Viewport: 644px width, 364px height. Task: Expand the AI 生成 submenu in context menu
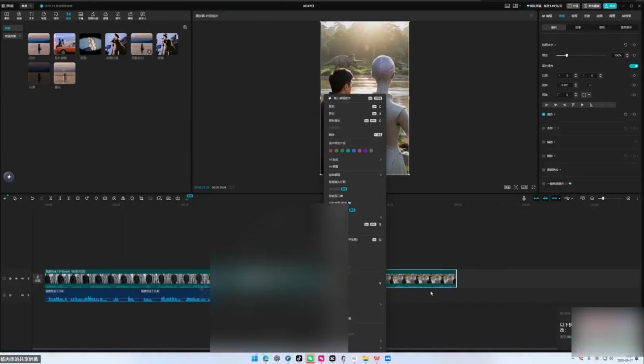tap(355, 159)
